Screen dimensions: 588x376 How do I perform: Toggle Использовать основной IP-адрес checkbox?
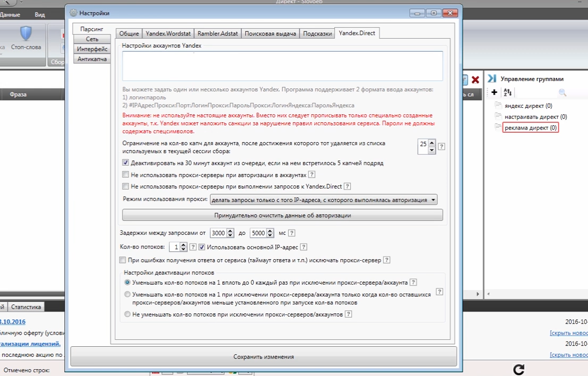pyautogui.click(x=202, y=247)
